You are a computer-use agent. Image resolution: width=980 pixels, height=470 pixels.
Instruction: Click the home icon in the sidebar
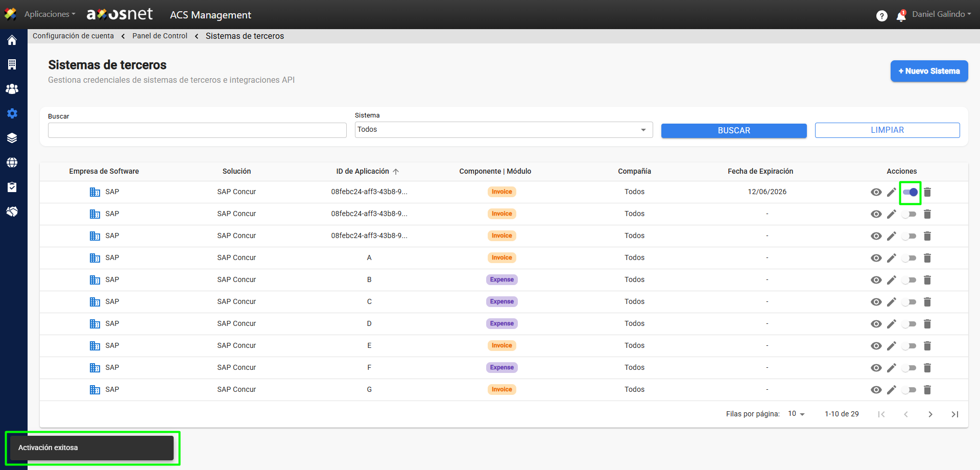click(x=12, y=40)
